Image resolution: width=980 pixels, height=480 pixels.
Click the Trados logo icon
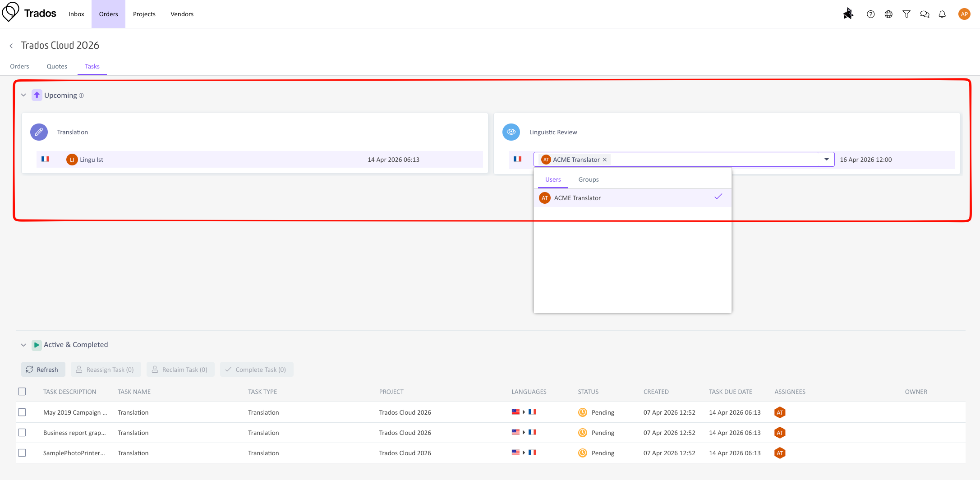[10, 12]
